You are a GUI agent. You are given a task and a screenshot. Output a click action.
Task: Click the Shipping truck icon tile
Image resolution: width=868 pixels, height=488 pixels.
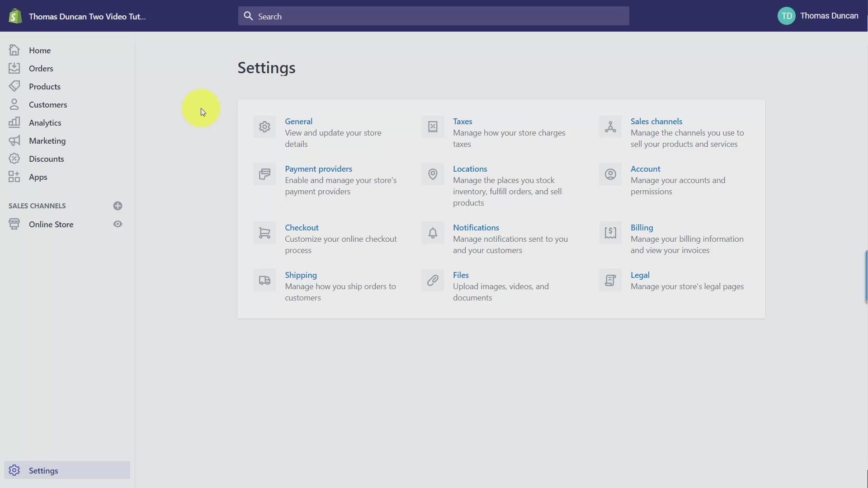[264, 281]
